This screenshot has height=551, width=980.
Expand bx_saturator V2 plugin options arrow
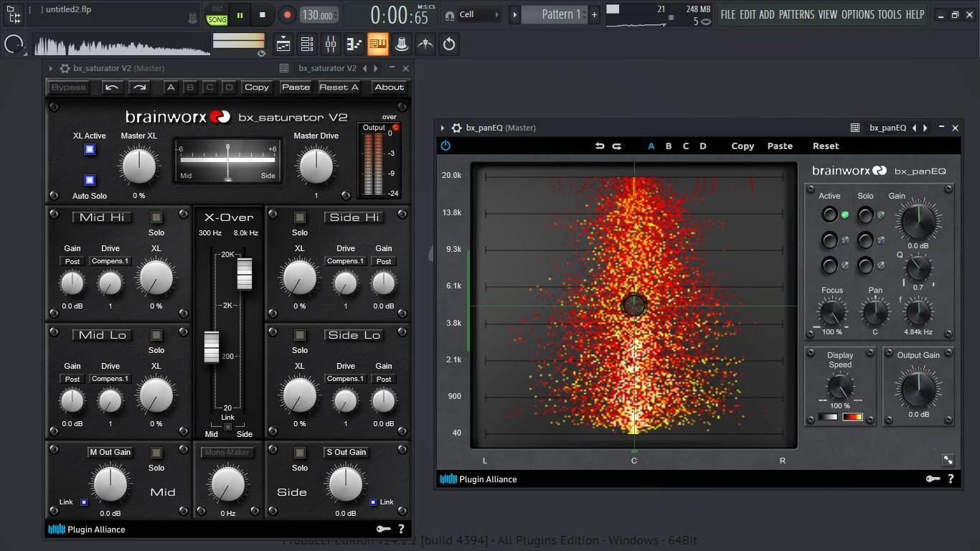pos(51,68)
